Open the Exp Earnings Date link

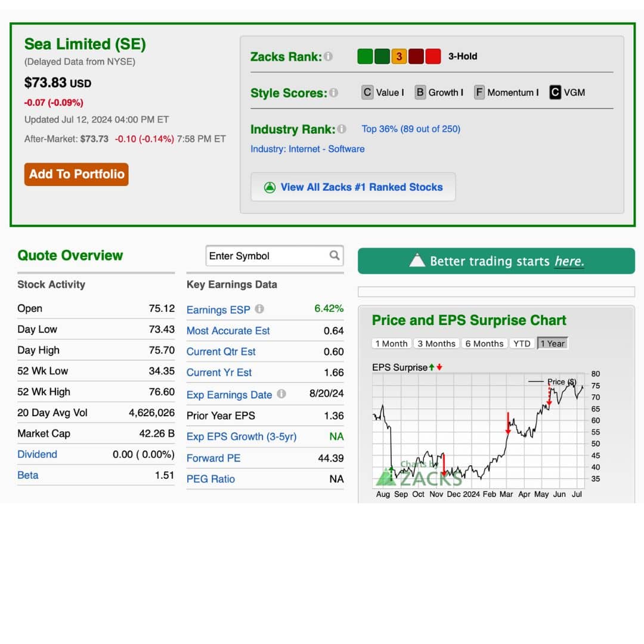(x=229, y=395)
